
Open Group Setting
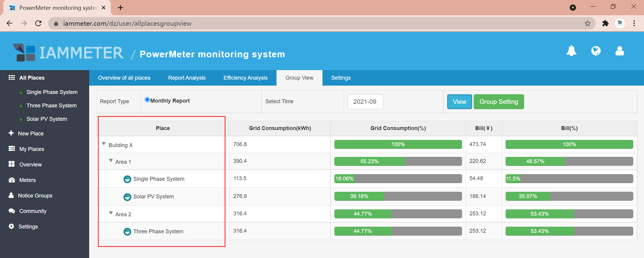pos(498,102)
